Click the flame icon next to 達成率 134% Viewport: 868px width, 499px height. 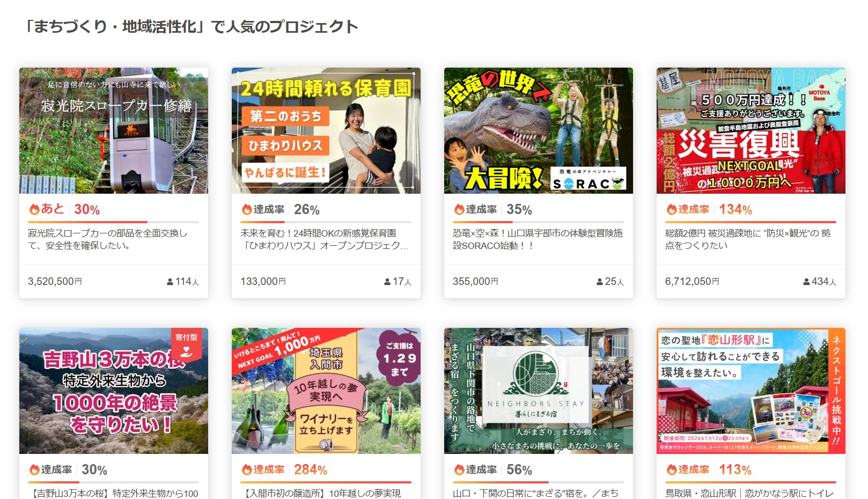672,209
